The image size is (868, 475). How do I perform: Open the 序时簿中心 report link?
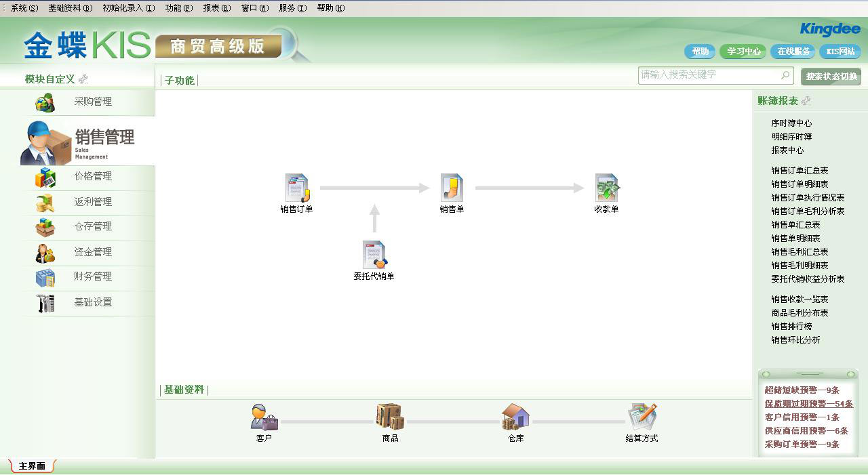[791, 123]
